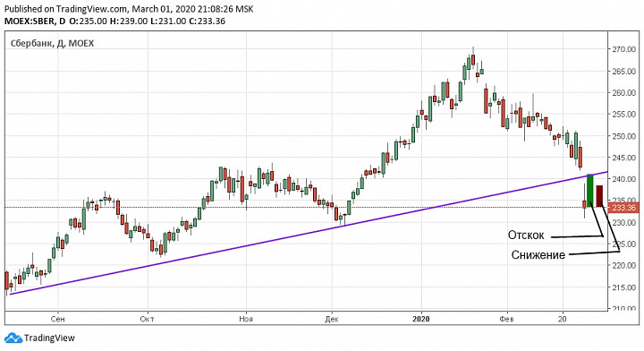Viewport: 644px width, 351px height.
Task: Click the TradingView cloud logo icon
Action: coord(13,338)
